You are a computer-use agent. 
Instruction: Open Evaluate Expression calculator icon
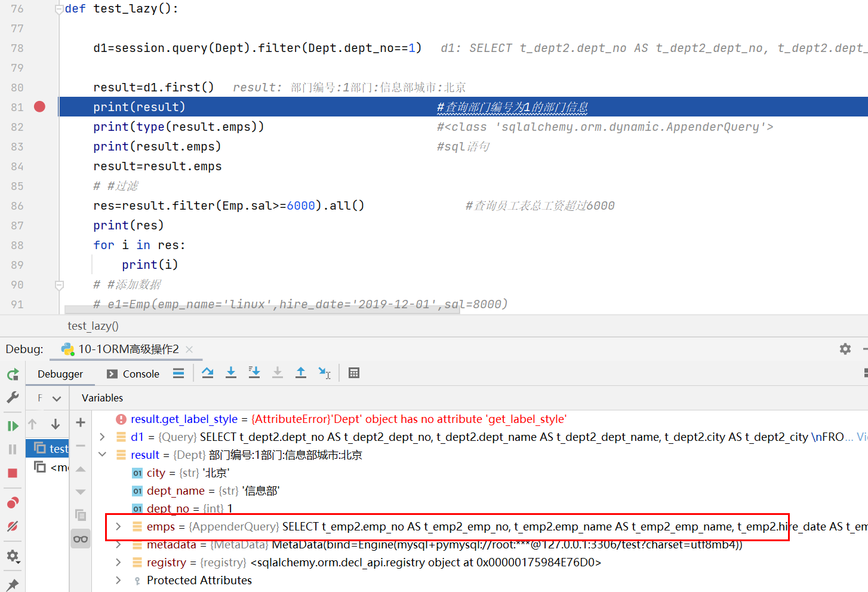[354, 373]
